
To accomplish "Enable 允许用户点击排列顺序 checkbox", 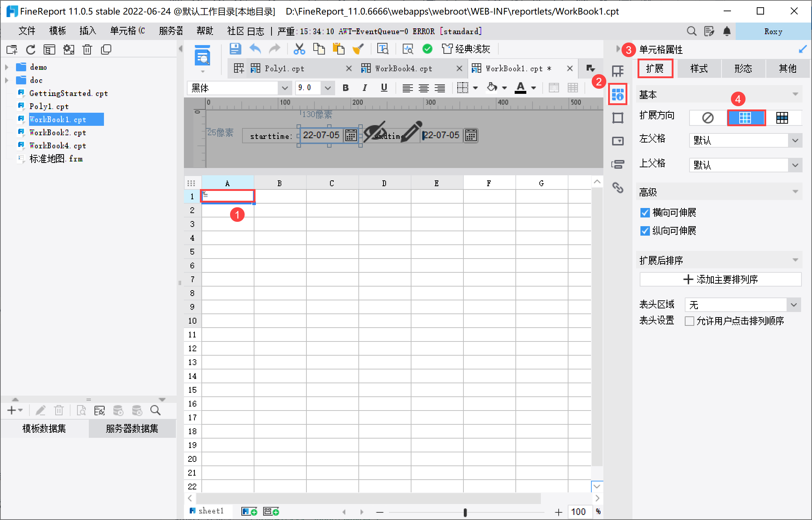I will [689, 321].
